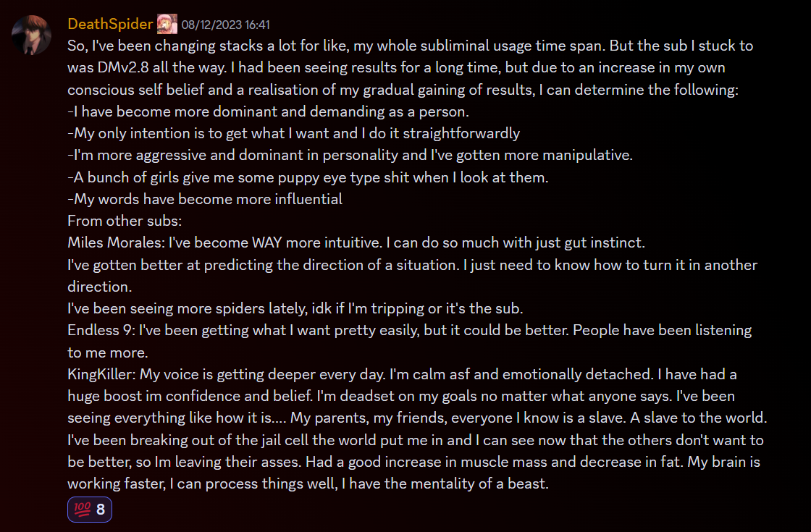Click the 100 emoji inside the reaction pill
811x532 pixels.
[x=83, y=510]
